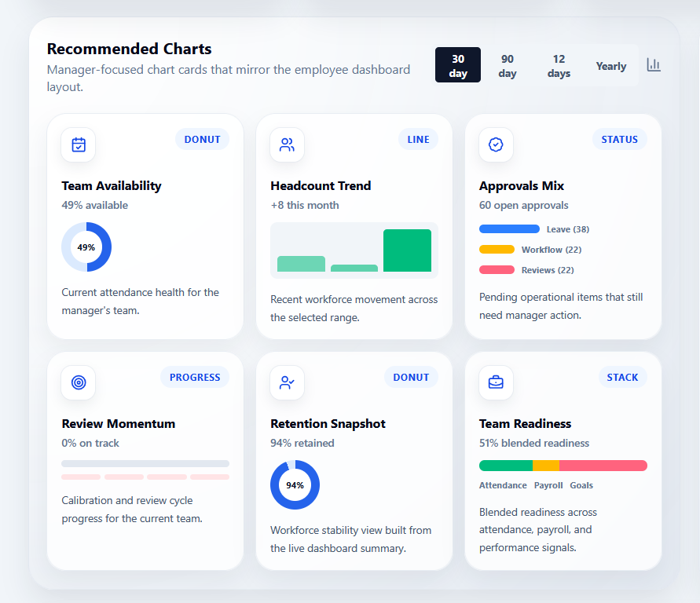This screenshot has width=700, height=603.
Task: Click the calendar check icon on Team Availability
Action: 79,145
